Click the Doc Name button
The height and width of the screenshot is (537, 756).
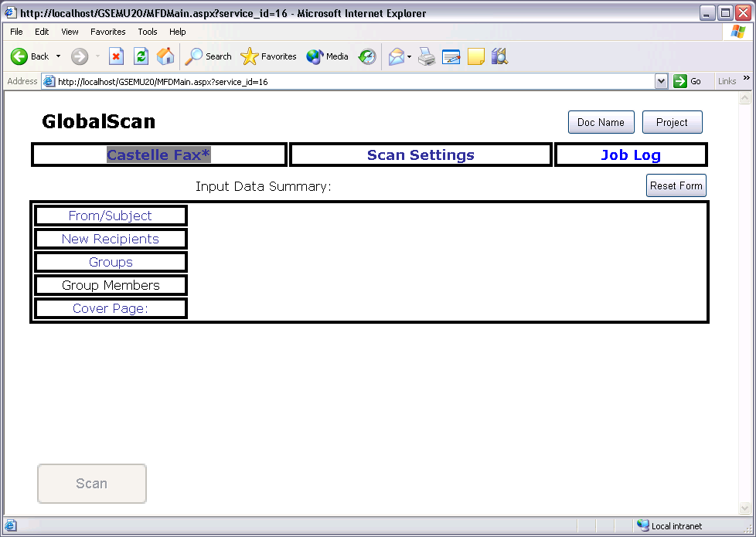[601, 122]
